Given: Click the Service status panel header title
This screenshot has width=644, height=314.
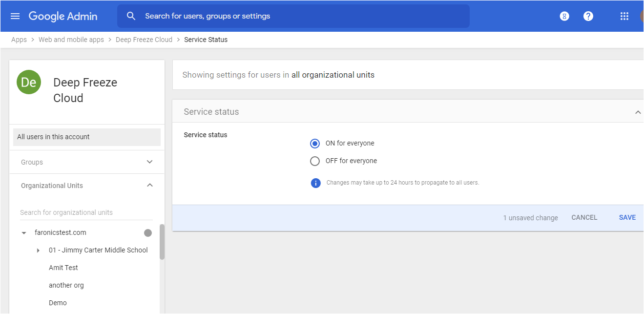Looking at the screenshot, I should pos(211,112).
